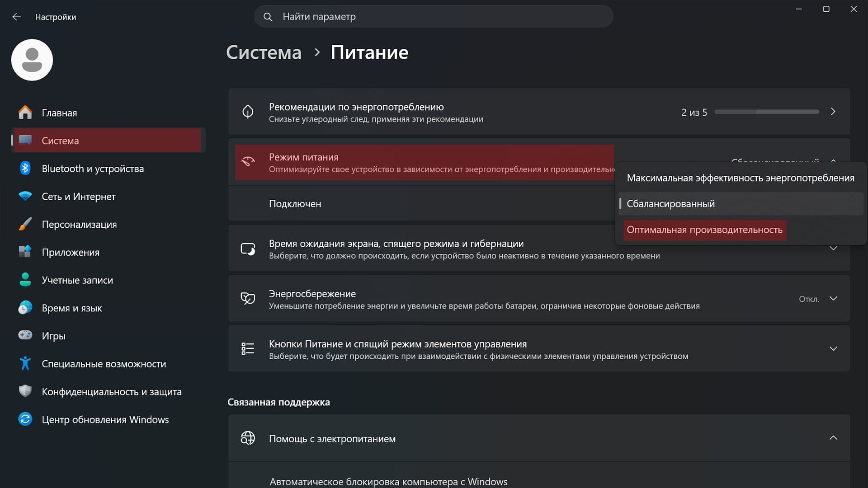Maximize the Settings window
This screenshot has width=868, height=488.
[x=826, y=9]
